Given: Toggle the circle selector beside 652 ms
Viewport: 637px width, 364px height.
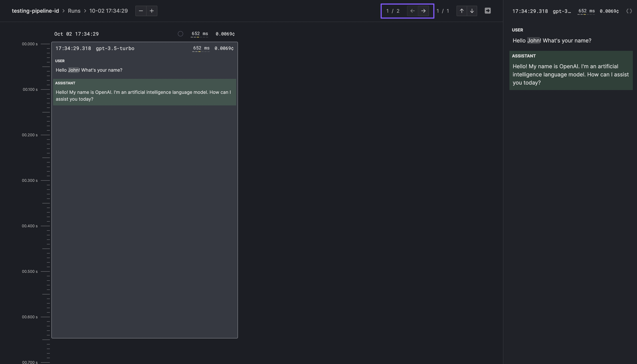Looking at the screenshot, I should point(180,34).
